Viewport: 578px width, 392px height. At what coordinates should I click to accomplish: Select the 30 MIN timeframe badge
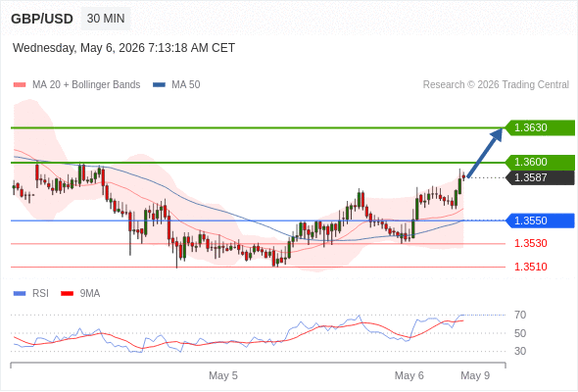click(106, 19)
